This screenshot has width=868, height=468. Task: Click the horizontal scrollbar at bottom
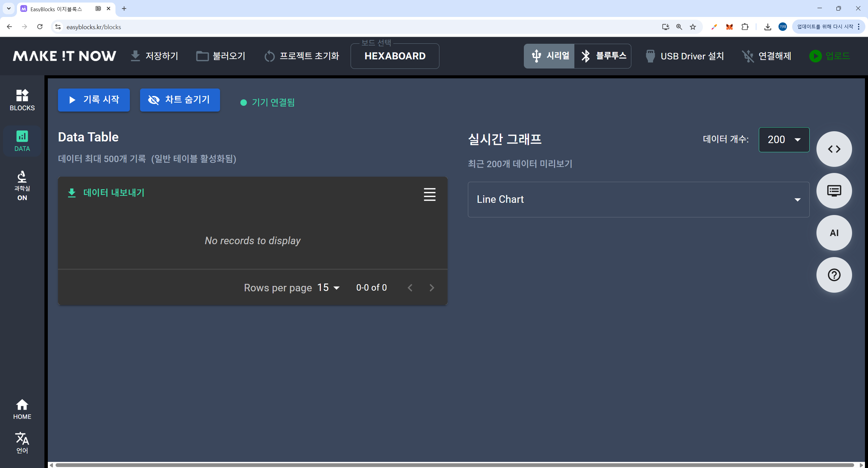click(x=454, y=465)
